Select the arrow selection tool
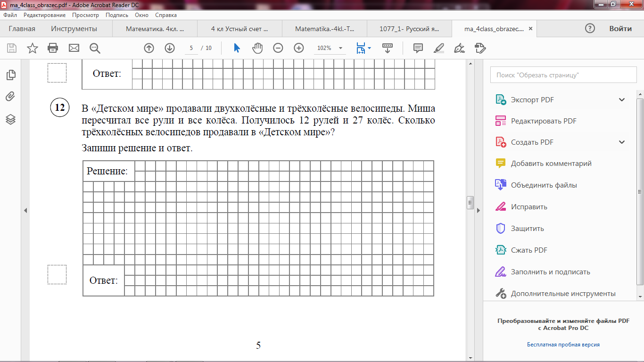The width and height of the screenshot is (644, 362). 237,48
